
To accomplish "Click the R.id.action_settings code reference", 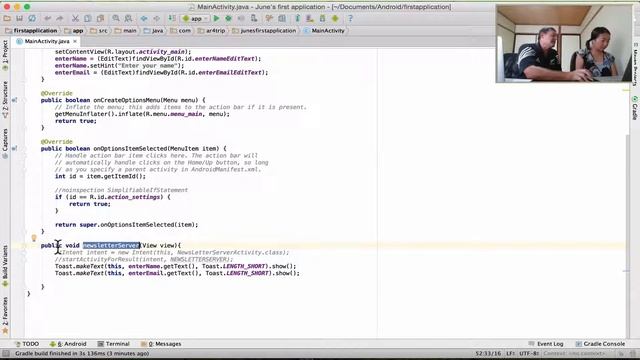I will (124, 197).
